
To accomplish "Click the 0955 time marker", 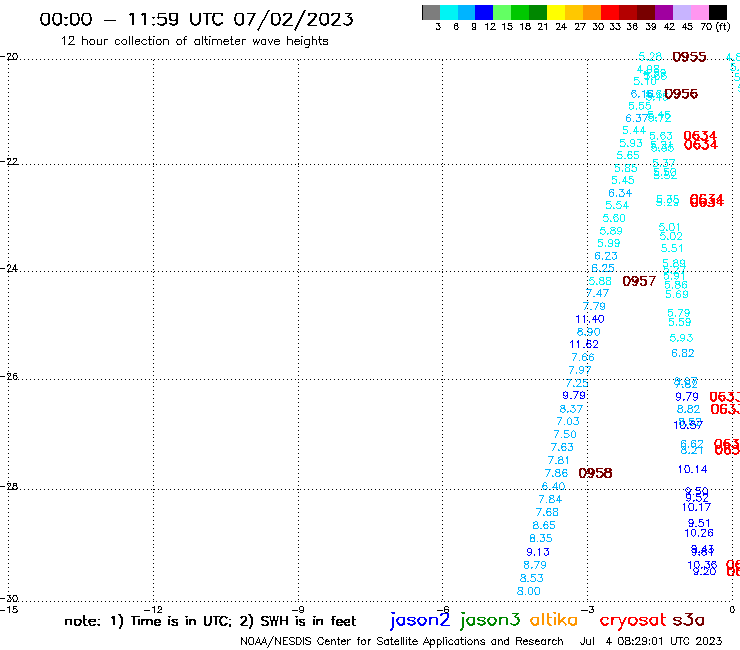I will pos(689,57).
